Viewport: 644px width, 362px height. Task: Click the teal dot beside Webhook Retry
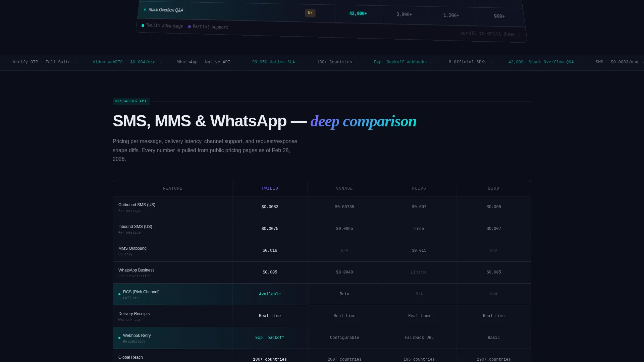(x=119, y=338)
